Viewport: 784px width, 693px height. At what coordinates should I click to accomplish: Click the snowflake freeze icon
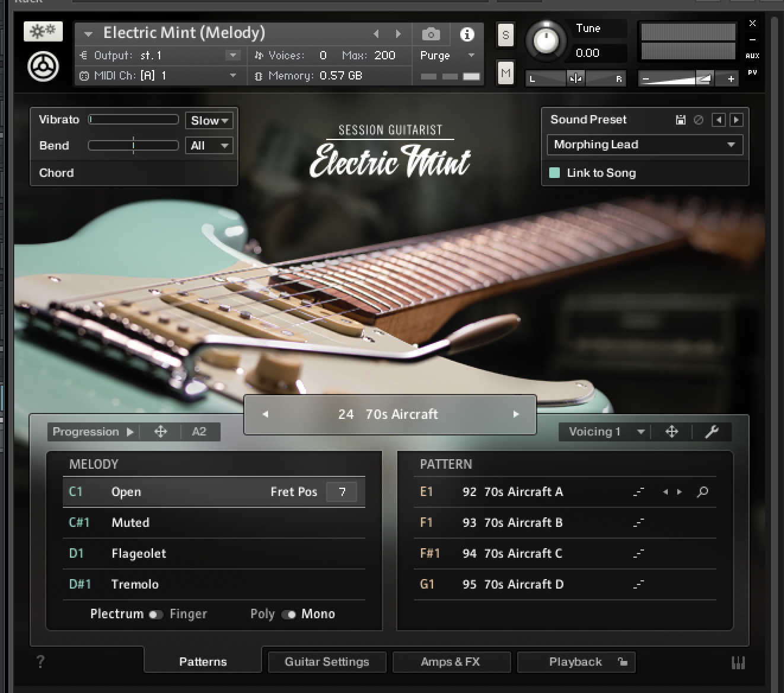[43, 31]
